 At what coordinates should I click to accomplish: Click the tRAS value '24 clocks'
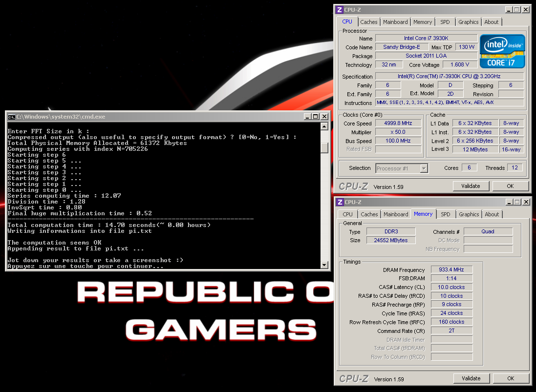[451, 313]
